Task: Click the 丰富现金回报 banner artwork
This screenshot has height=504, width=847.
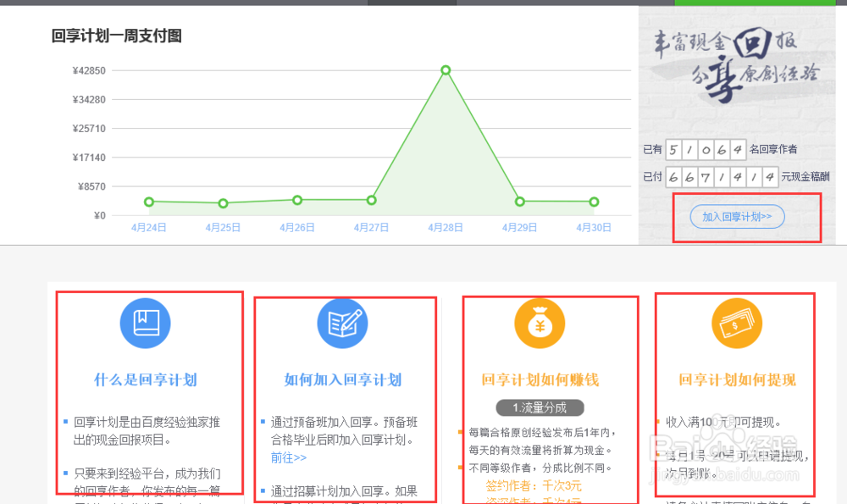Action: pyautogui.click(x=737, y=68)
